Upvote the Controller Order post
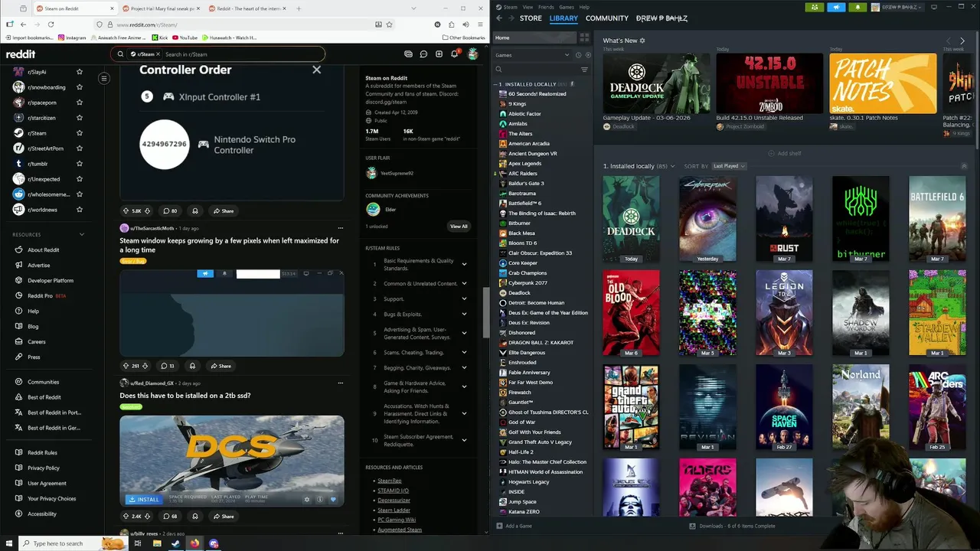 click(126, 210)
